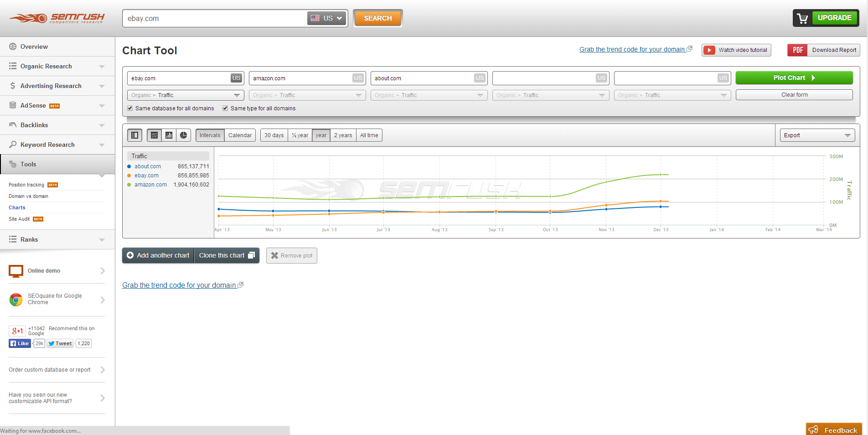Click the green UPGRADE button
Image resolution: width=868 pixels, height=435 pixels.
coord(834,18)
